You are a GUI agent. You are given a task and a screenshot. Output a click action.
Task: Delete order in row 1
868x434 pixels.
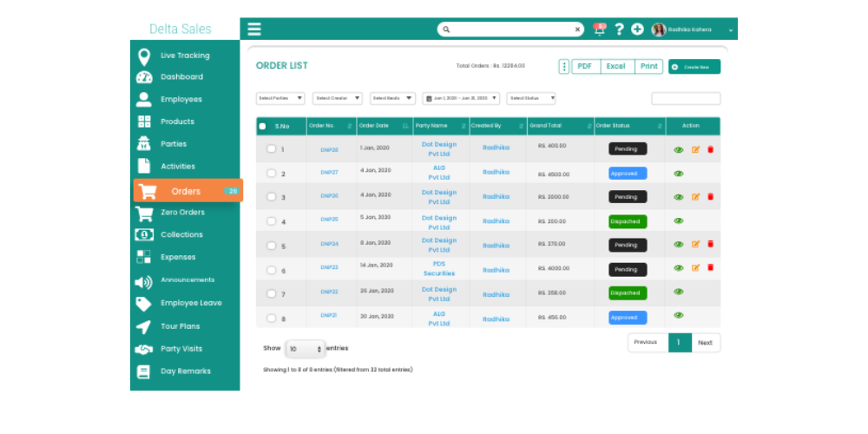point(710,149)
